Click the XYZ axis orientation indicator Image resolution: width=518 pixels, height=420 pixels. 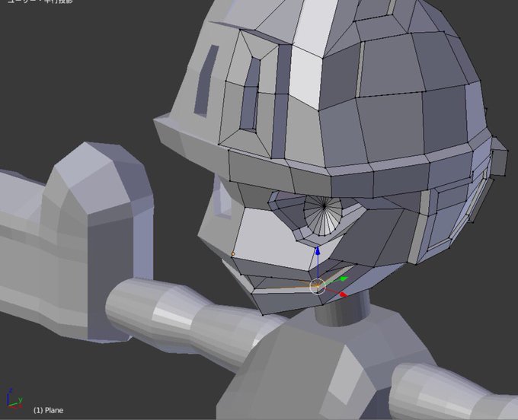pyautogui.click(x=14, y=399)
